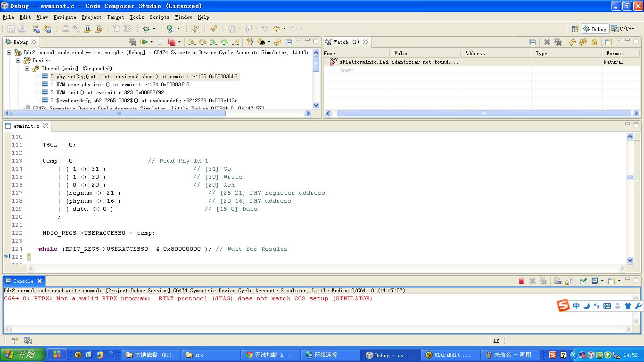Open the Debug view menu triangle
Image resolution: width=644 pixels, height=362 pixels.
coord(298,40)
